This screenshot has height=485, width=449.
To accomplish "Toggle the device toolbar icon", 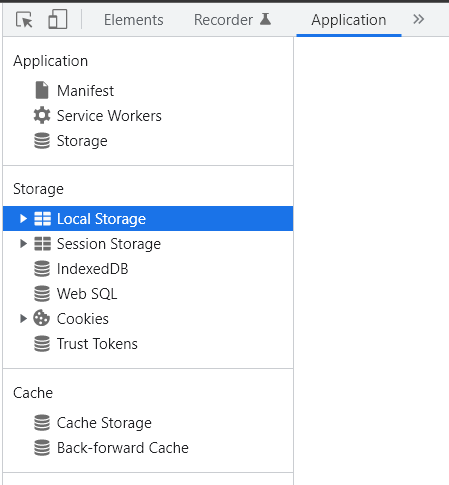I will pyautogui.click(x=58, y=19).
